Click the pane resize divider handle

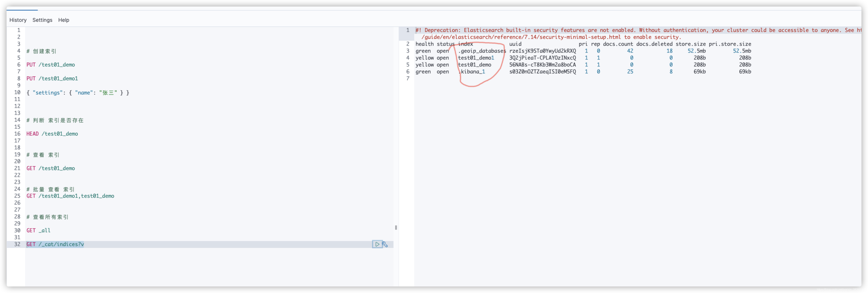(396, 228)
